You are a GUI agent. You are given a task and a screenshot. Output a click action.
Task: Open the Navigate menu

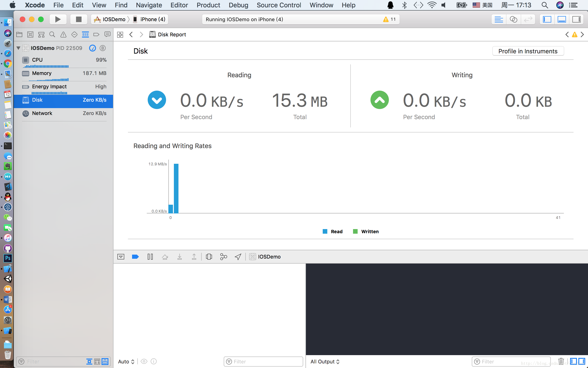tap(149, 5)
